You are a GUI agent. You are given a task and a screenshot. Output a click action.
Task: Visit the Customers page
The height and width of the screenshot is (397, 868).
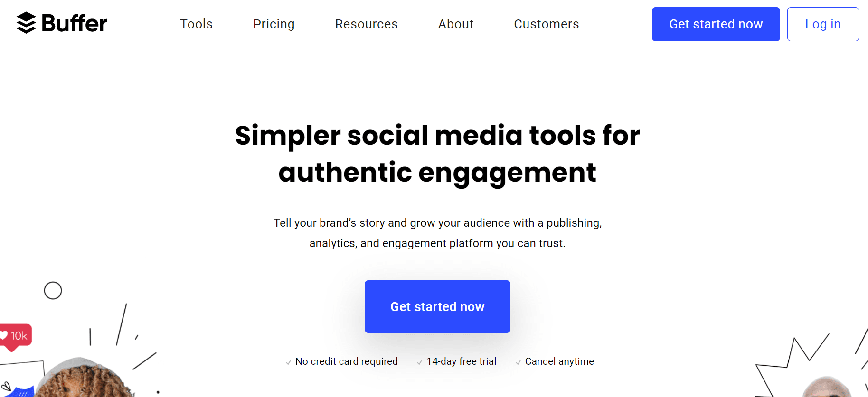[x=547, y=24]
